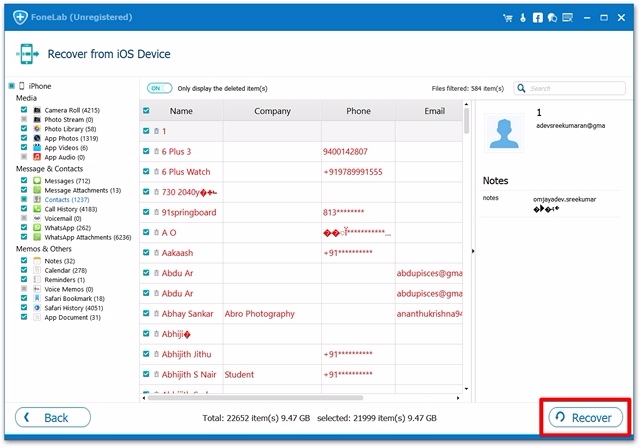640x447 pixels.
Task: Open the title bar menu monitor icon
Action: tap(567, 18)
